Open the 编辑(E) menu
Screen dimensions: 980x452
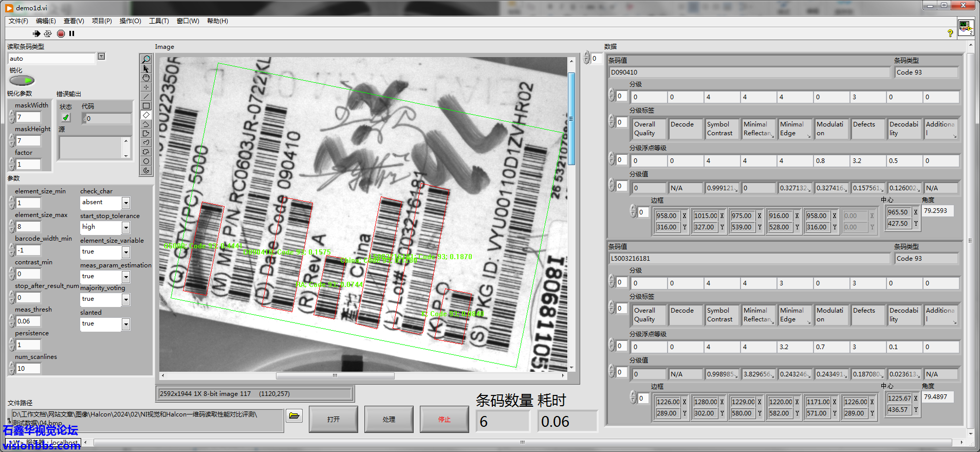[x=46, y=21]
